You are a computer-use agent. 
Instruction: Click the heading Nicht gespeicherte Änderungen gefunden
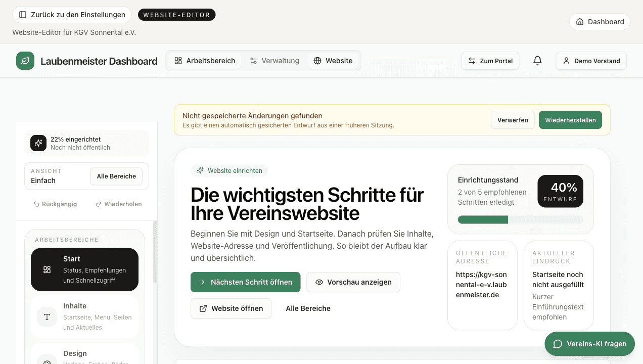tap(252, 116)
